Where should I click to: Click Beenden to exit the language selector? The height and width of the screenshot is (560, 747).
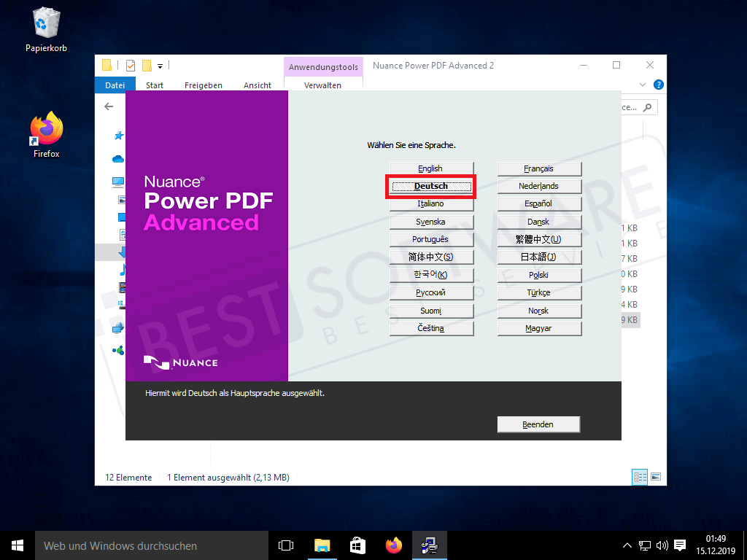[538, 424]
